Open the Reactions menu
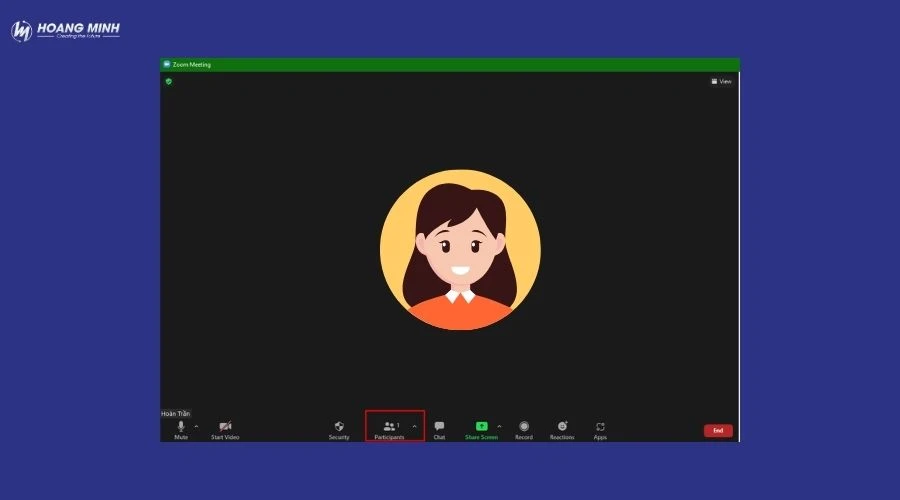 coord(562,430)
